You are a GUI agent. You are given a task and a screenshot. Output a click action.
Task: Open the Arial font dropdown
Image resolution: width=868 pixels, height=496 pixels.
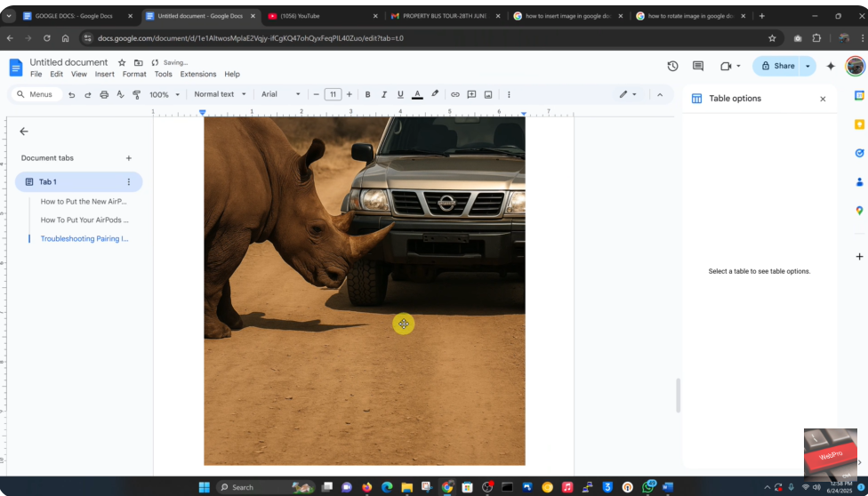coord(281,94)
